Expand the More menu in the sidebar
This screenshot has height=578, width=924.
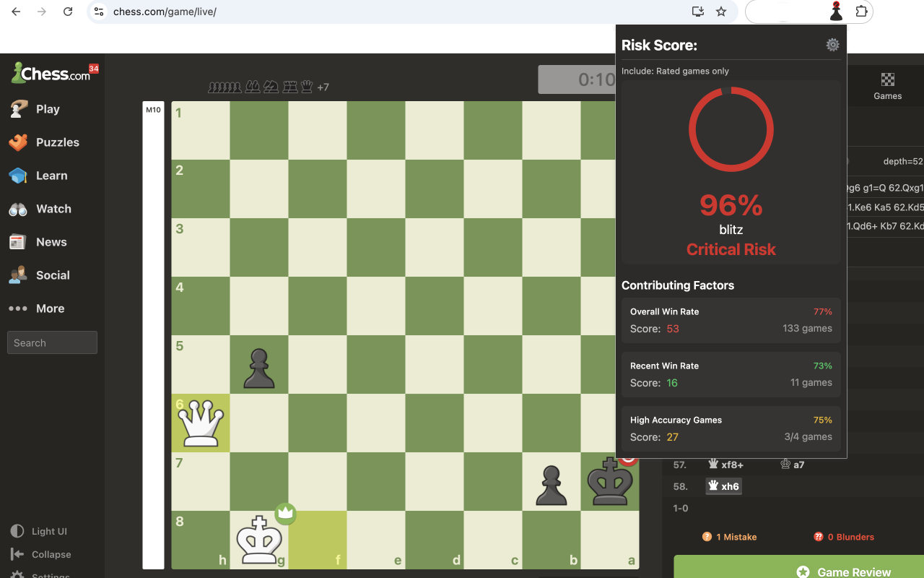tap(50, 309)
